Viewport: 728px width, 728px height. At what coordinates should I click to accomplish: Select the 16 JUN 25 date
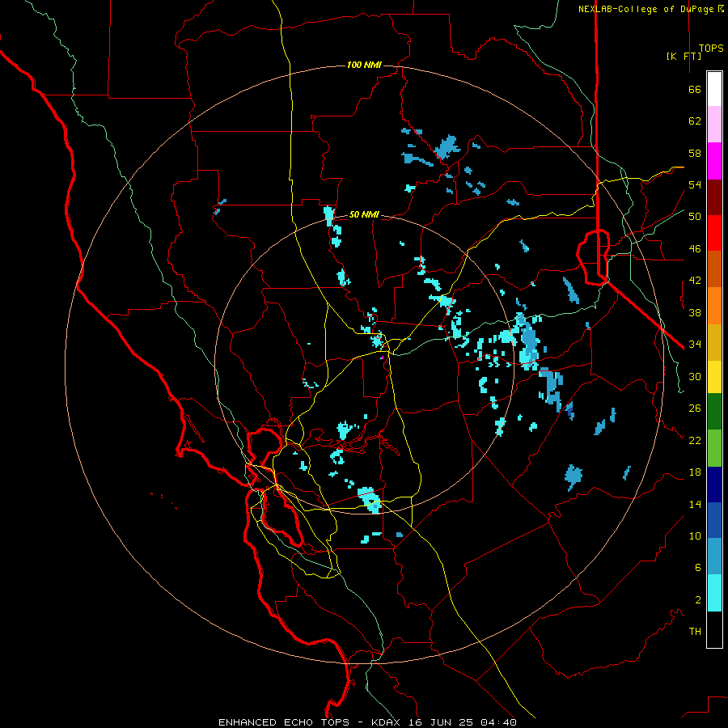tap(441, 722)
